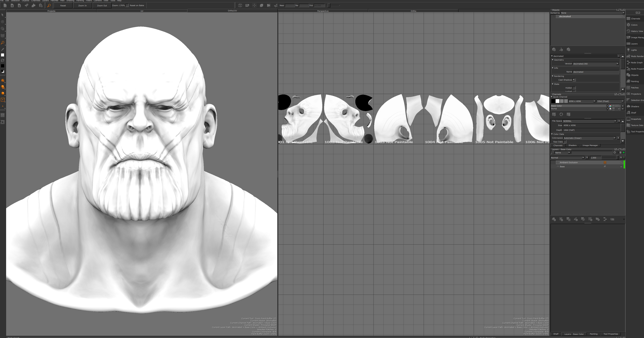644x338 pixels.
Task: Click the R reset button beside Colorspace
Action: click(618, 138)
